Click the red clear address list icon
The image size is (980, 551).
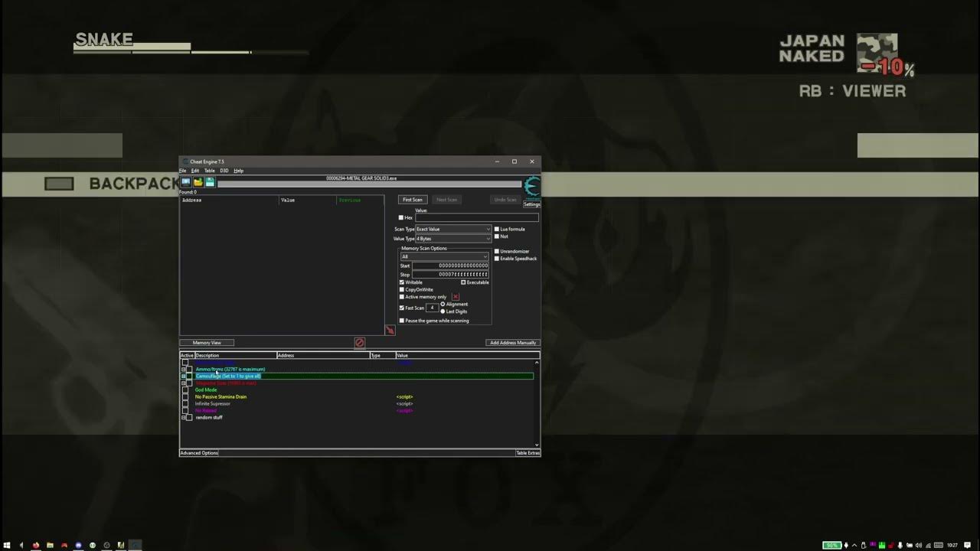pos(360,343)
